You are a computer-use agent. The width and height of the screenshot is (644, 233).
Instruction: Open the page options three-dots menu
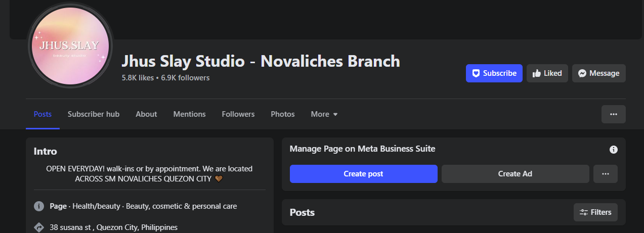point(613,114)
